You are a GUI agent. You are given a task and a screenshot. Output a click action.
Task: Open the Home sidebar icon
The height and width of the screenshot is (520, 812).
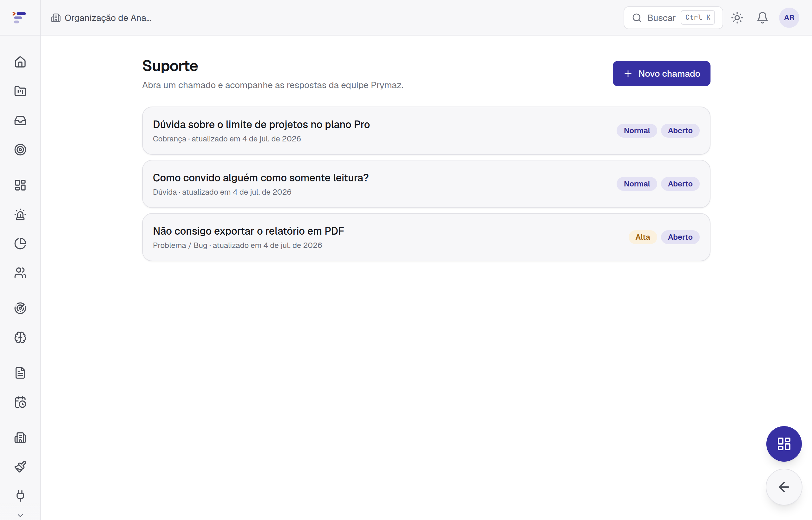coord(20,62)
